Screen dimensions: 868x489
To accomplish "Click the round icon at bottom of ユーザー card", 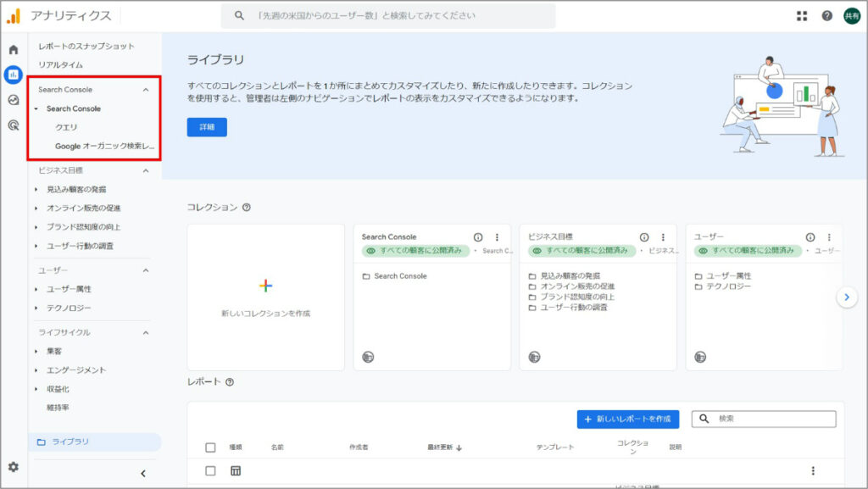I will [x=700, y=358].
